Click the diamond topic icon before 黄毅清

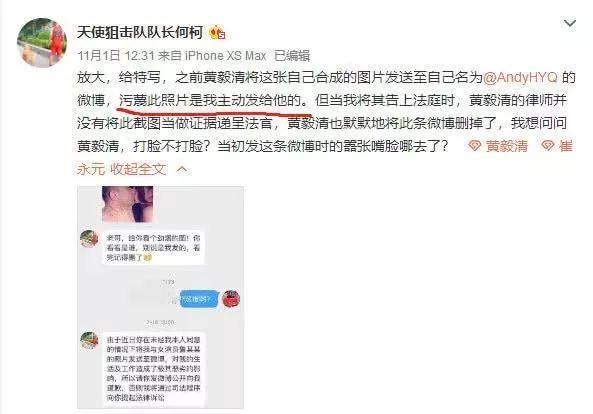point(474,146)
